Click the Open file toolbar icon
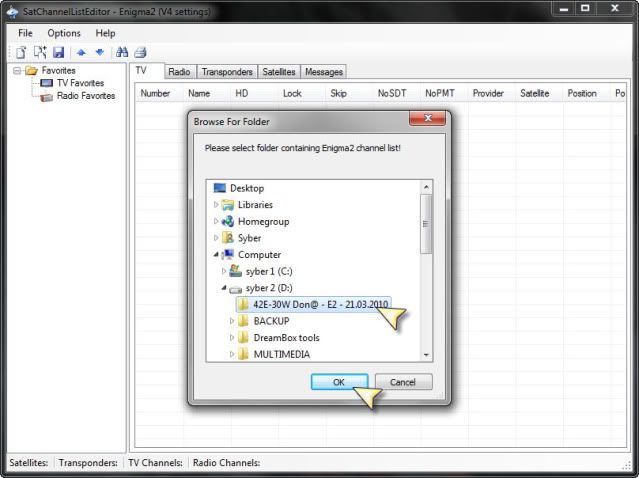 40,53
